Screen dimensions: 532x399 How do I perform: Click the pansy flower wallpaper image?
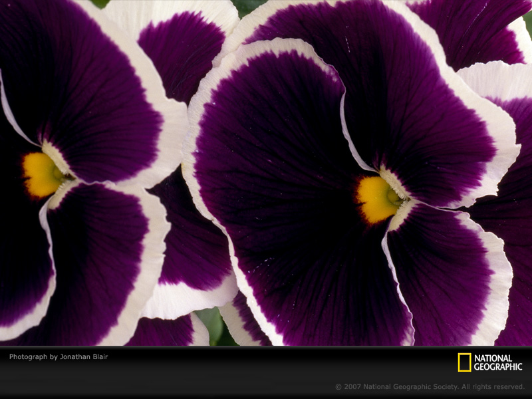[266, 173]
